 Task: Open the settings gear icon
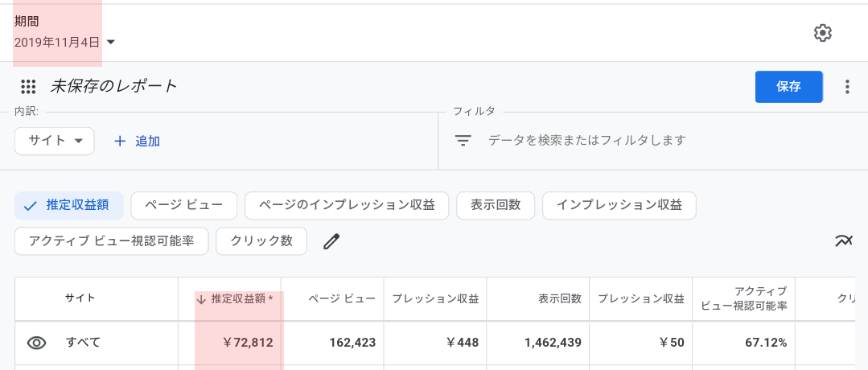click(823, 33)
